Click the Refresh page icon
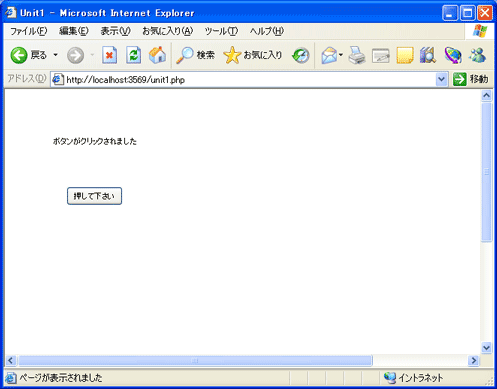This screenshot has height=389, width=497. (134, 55)
